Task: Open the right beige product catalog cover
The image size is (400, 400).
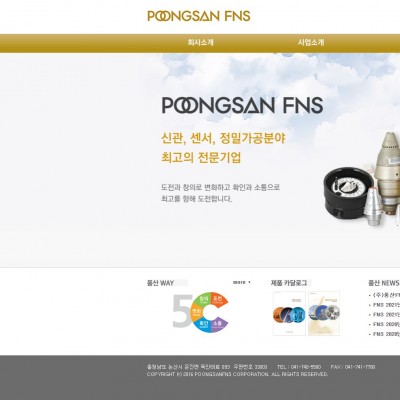Action: tap(324, 313)
